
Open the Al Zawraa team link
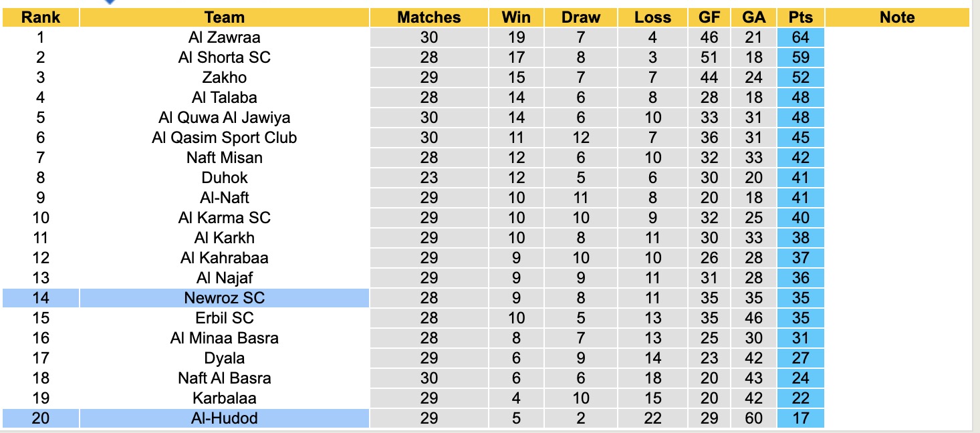pos(224,37)
